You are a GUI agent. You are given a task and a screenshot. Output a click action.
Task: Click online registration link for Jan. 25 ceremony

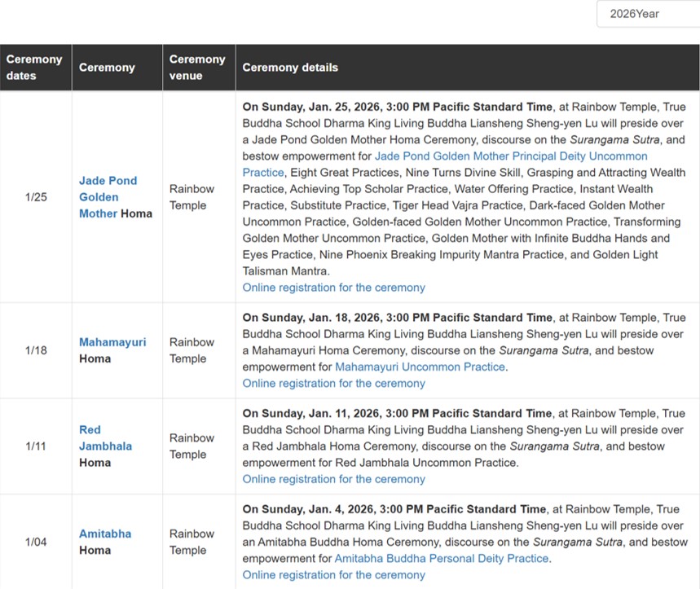[333, 288]
